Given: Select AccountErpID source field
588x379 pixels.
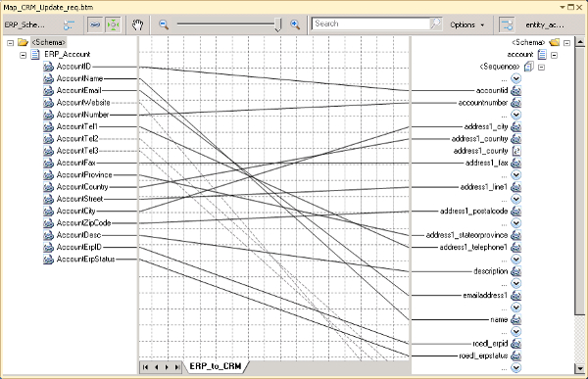Looking at the screenshot, I should click(78, 247).
